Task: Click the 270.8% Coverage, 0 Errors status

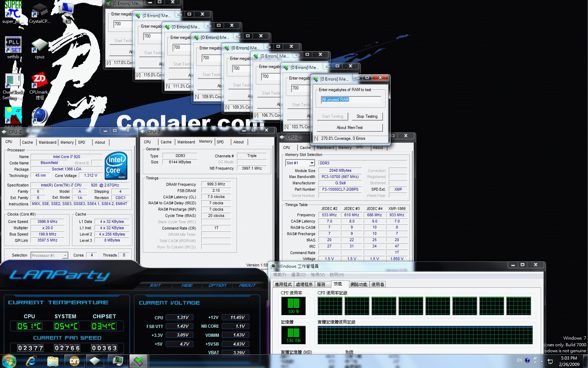Action: coord(343,138)
